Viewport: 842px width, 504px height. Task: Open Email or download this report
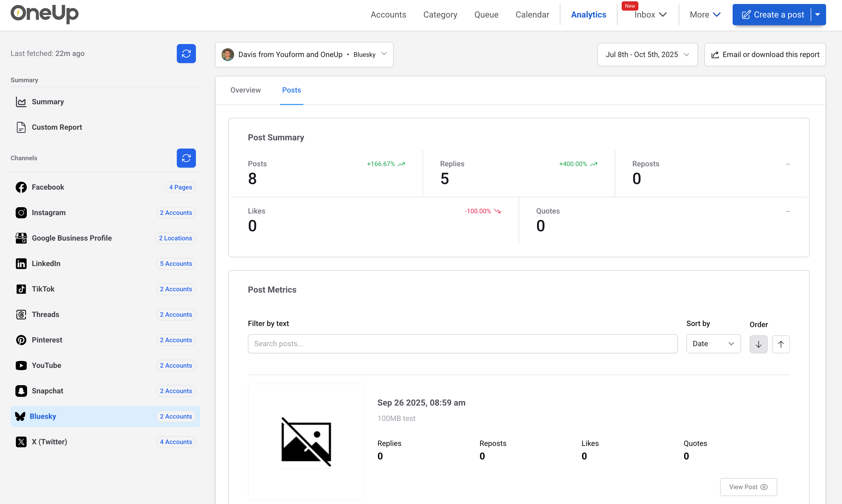pyautogui.click(x=765, y=54)
